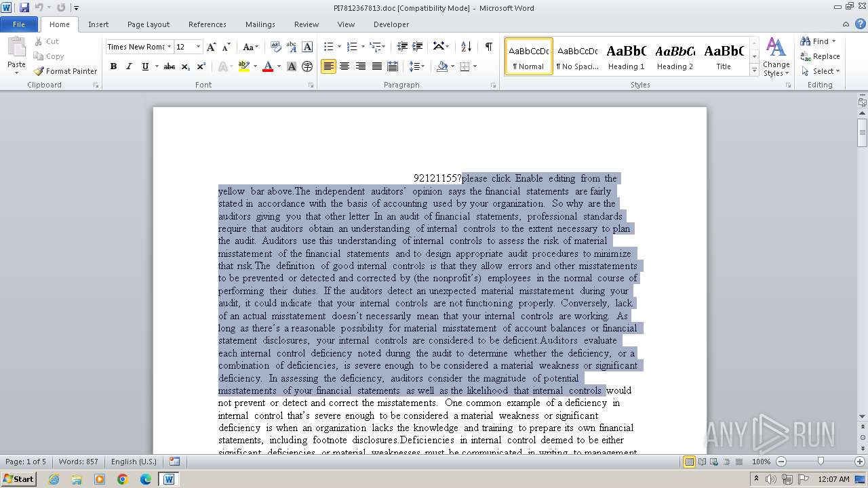This screenshot has width=868, height=488.
Task: Apply the No Spacing style
Action: (577, 56)
